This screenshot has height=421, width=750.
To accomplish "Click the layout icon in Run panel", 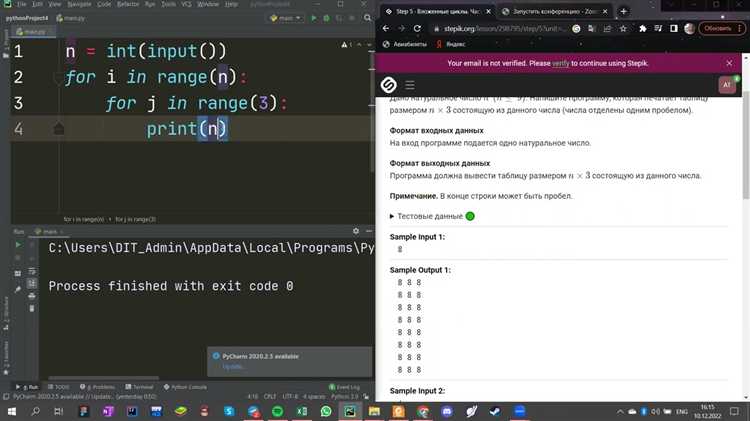I will pos(18,274).
